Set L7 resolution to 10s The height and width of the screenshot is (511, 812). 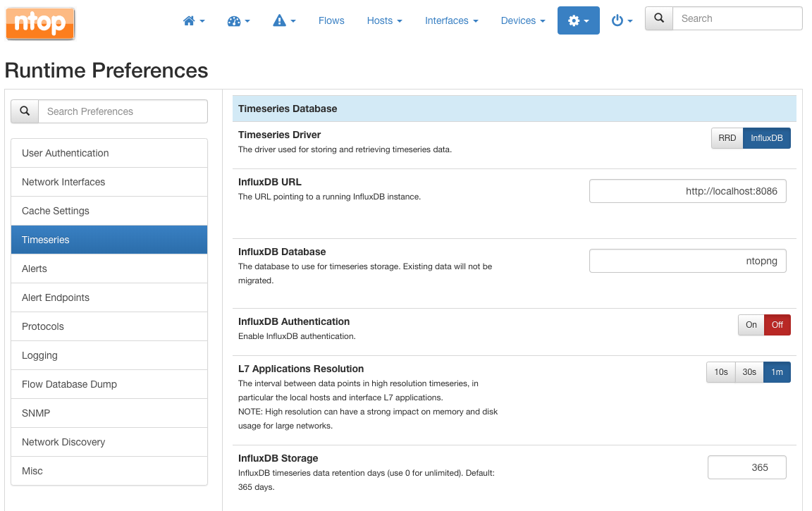721,372
